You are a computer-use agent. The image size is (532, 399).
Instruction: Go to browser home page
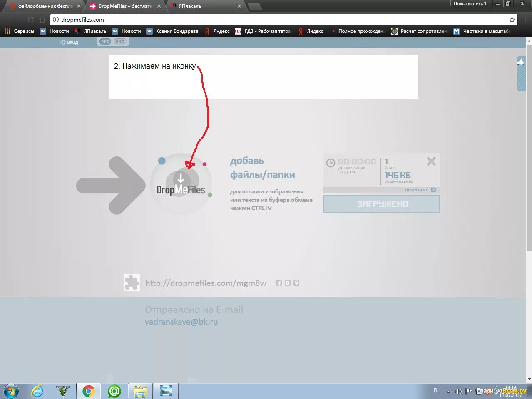[x=42, y=20]
